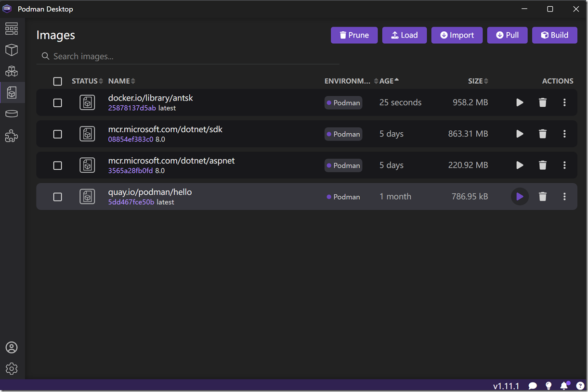The height and width of the screenshot is (392, 588).
Task: Open the Images sidebar icon
Action: point(12,92)
